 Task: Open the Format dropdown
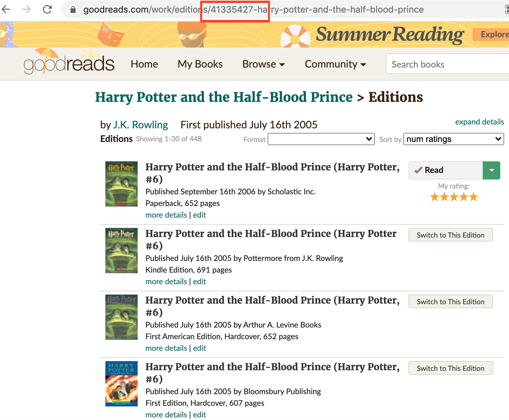pyautogui.click(x=321, y=139)
